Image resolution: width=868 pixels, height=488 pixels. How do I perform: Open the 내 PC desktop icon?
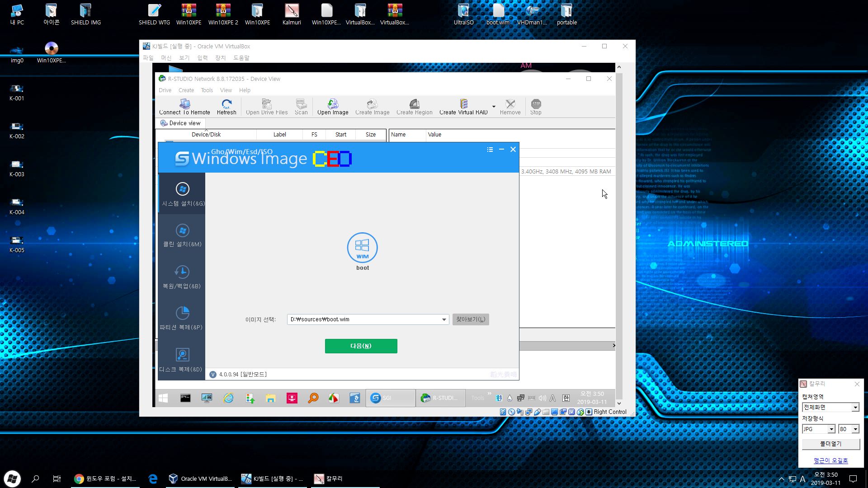click(17, 14)
